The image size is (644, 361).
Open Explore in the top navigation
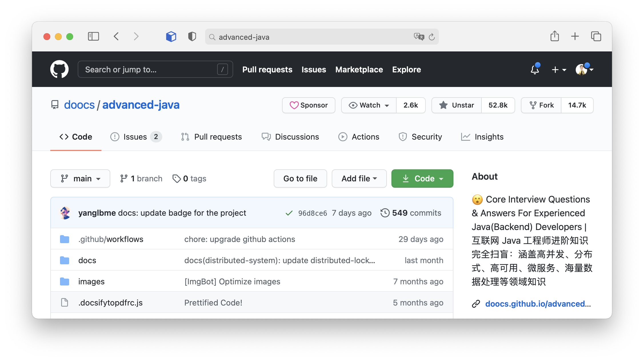407,70
